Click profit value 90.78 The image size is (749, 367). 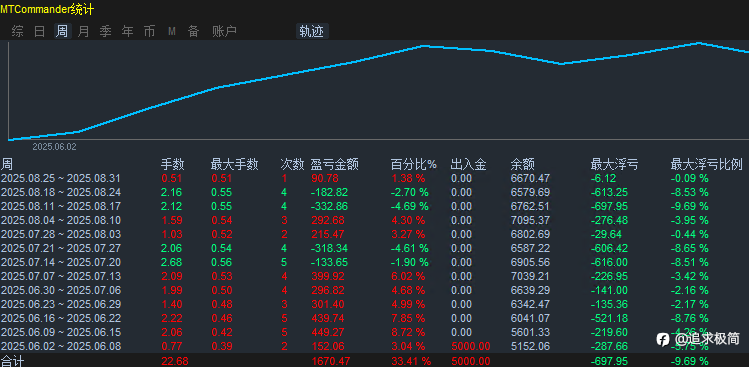(x=325, y=179)
